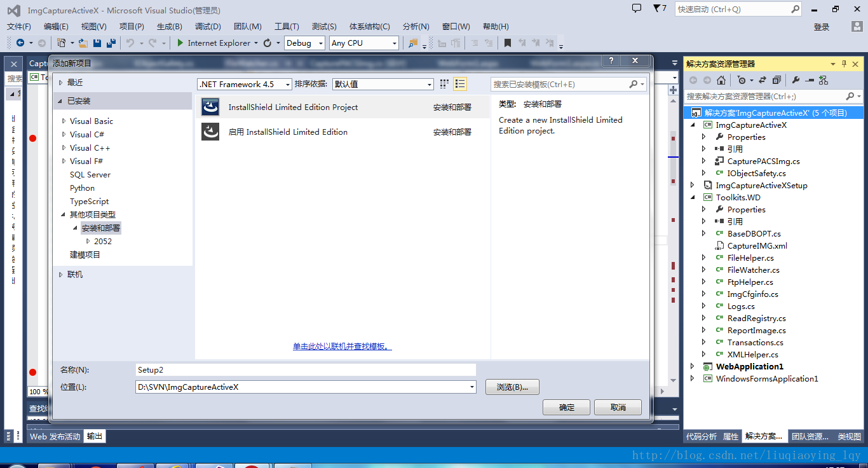Pin Solution Explorer with the pushpin icon

pos(844,64)
